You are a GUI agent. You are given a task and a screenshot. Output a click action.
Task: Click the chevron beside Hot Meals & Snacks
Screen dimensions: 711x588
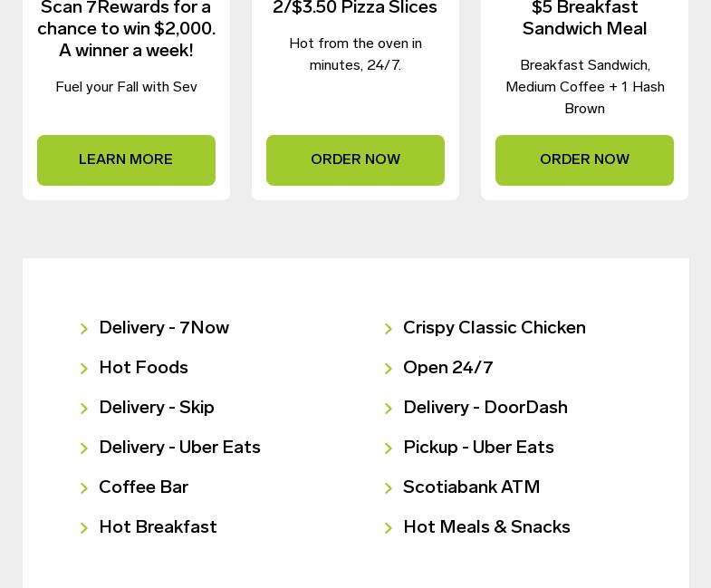click(389, 528)
